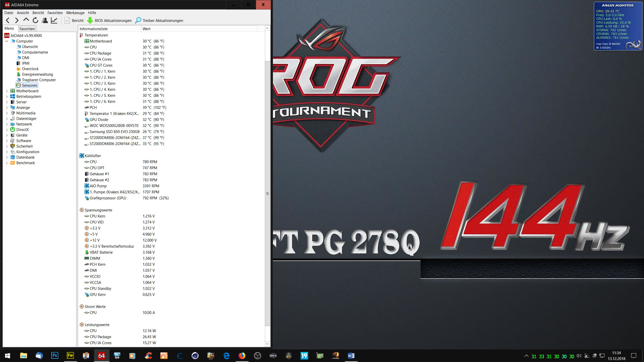Expand the Netzwerk tree node
Viewport: 644px width, 362px height.
coord(7,124)
